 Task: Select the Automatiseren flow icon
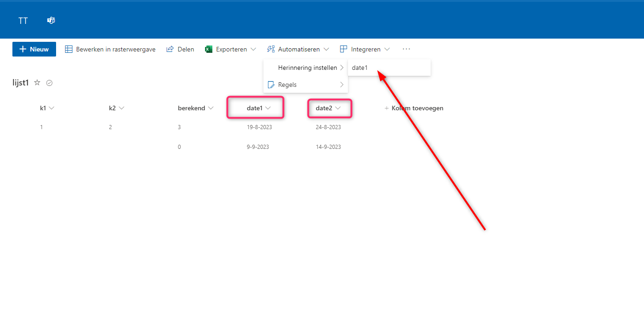point(271,49)
